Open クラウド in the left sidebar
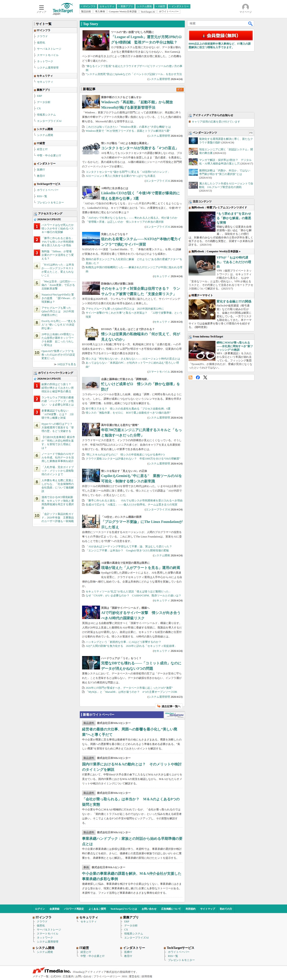The width and height of the screenshot is (287, 980). pyautogui.click(x=42, y=37)
